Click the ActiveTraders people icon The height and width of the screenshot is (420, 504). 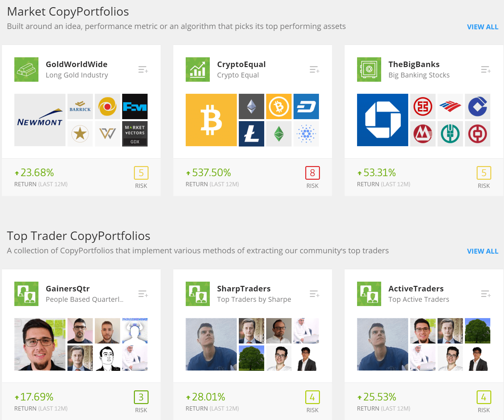369,294
